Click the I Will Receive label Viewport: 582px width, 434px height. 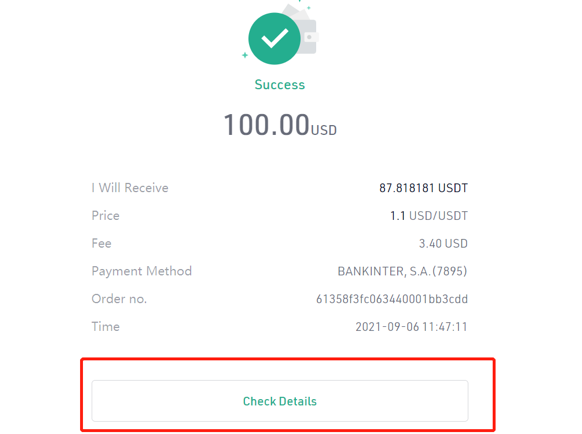click(130, 188)
